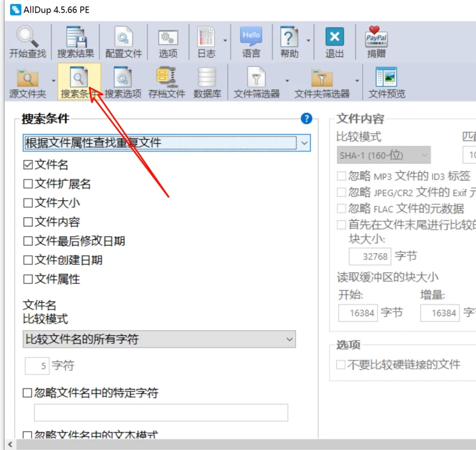Click the blue help icon beside 搜索条件
The height and width of the screenshot is (450, 476).
coord(306,119)
